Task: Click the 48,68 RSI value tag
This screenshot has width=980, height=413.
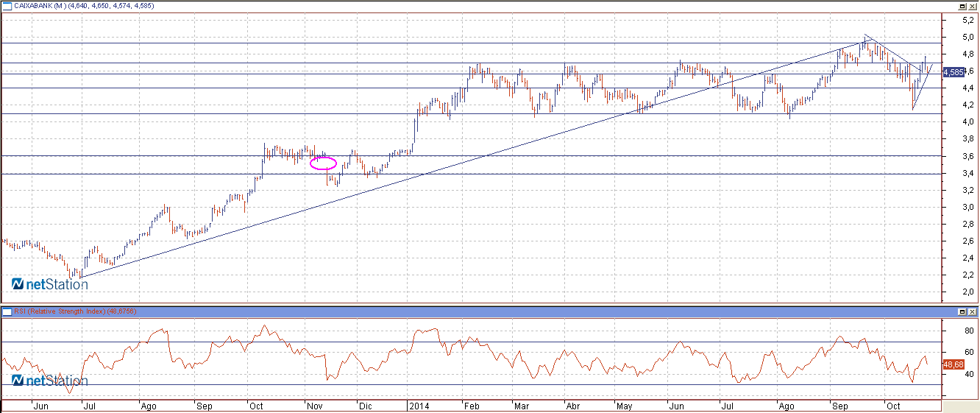Action: [x=954, y=364]
